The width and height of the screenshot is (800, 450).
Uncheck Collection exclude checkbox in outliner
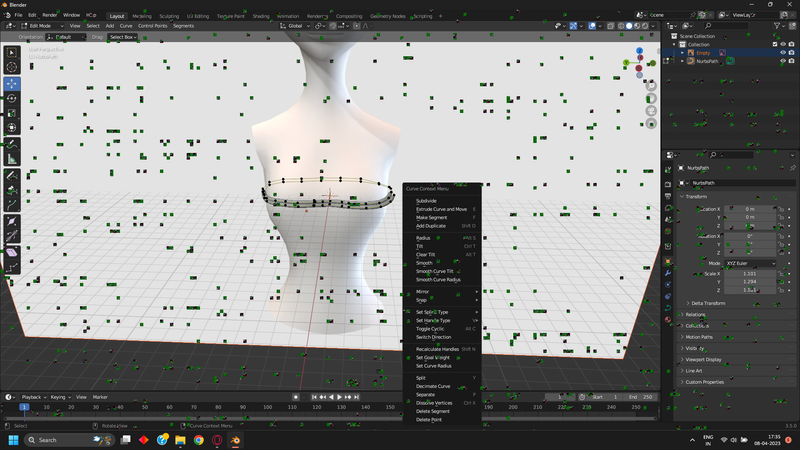click(774, 44)
